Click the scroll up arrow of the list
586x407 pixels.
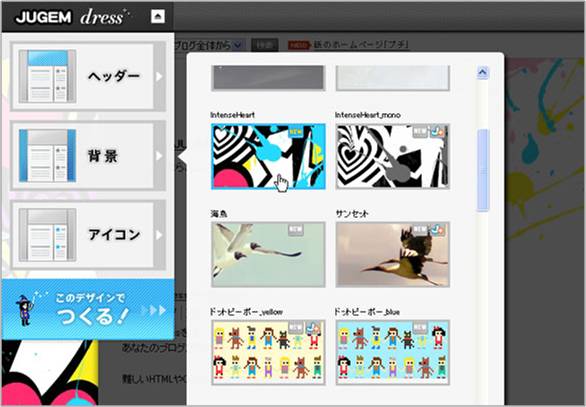[x=483, y=73]
